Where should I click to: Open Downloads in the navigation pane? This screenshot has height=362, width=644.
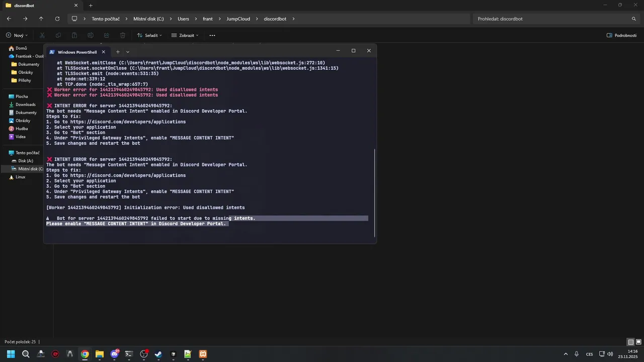(22, 105)
